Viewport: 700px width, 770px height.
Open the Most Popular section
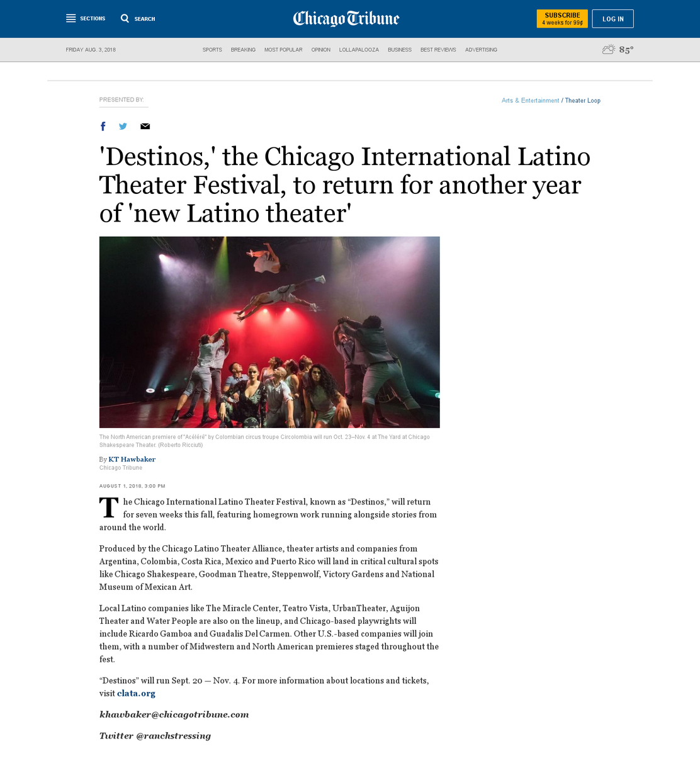click(x=283, y=50)
